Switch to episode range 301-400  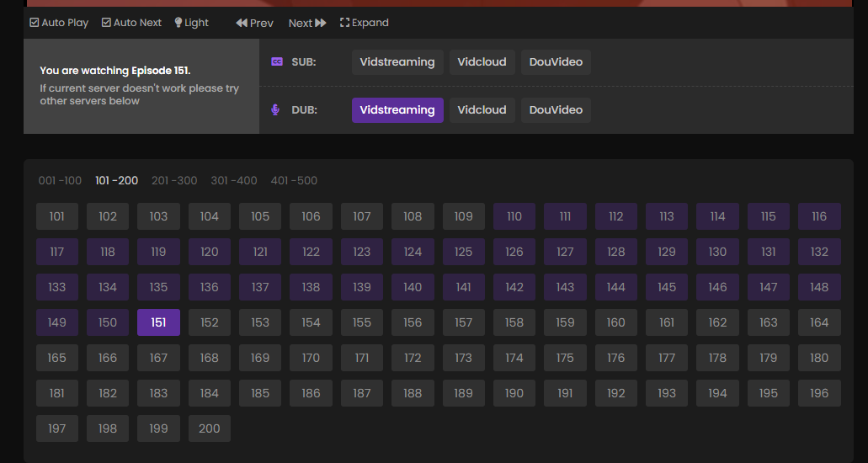(x=234, y=180)
